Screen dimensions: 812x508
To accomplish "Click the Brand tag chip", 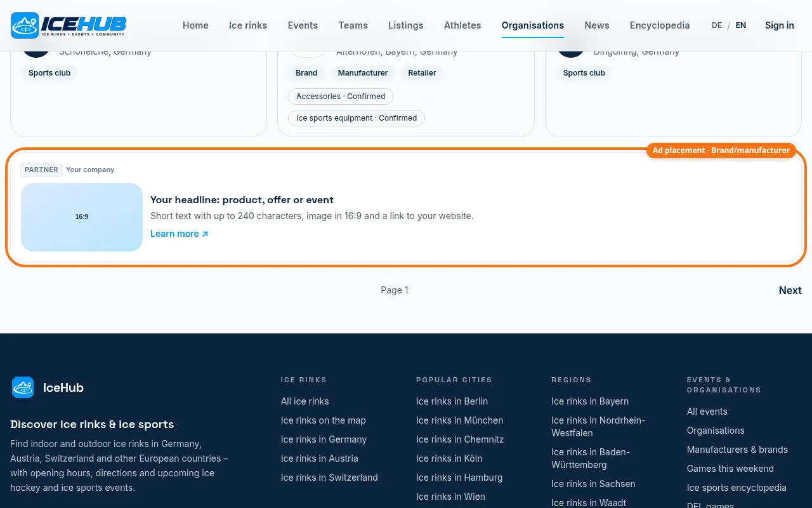I will (306, 73).
